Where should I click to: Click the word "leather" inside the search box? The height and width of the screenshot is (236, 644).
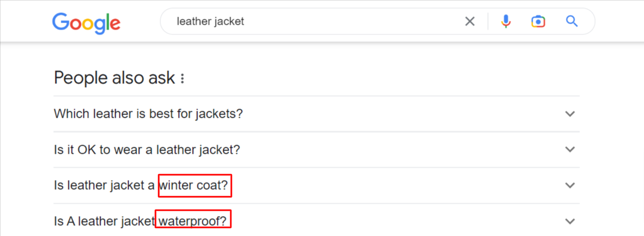[x=195, y=22]
